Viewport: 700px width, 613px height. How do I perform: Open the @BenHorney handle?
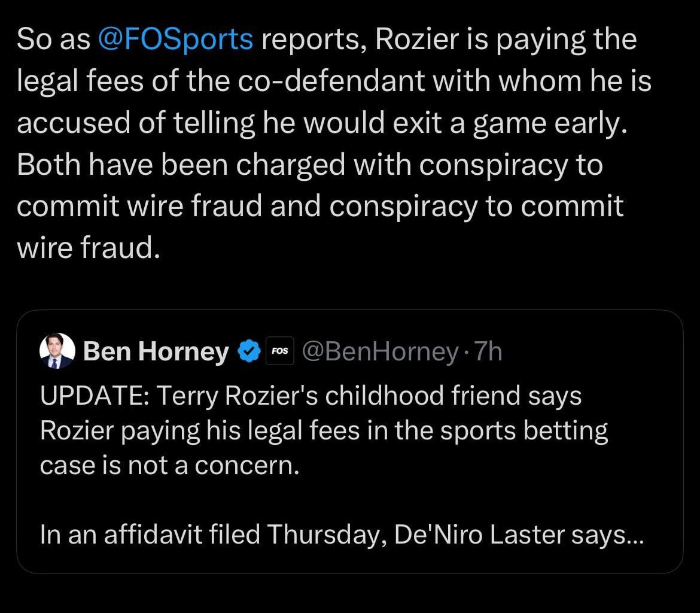point(379,351)
